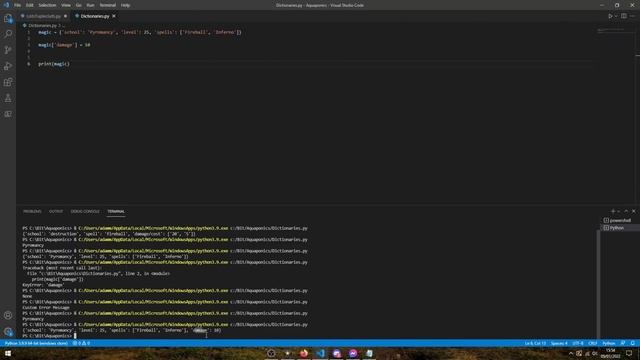Screen dimensions: 640x360
Task: Open the Windows Action Center notifications
Action: (x=629, y=353)
